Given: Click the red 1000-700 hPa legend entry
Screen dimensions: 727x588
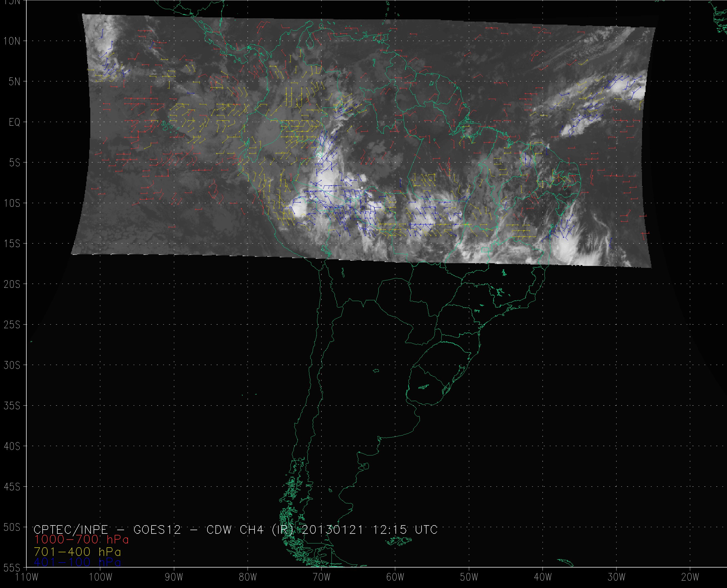Looking at the screenshot, I should 81,540.
